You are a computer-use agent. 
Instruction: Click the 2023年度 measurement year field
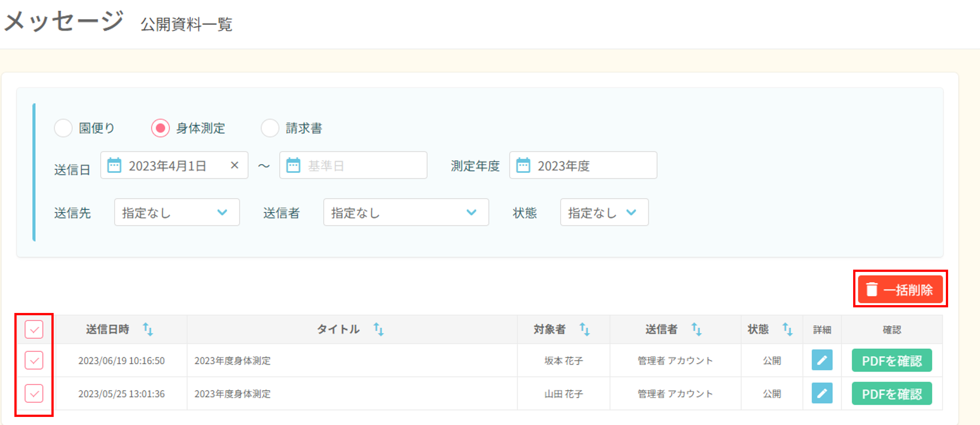pos(583,165)
